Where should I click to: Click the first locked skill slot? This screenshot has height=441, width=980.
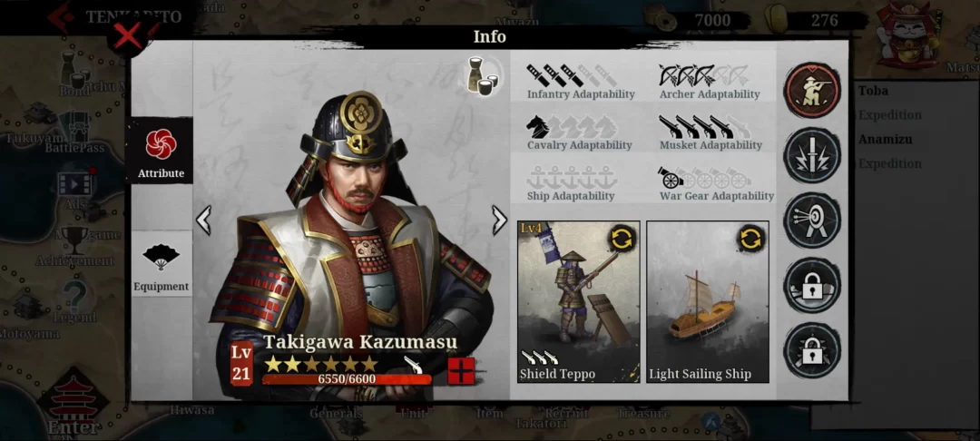click(812, 286)
